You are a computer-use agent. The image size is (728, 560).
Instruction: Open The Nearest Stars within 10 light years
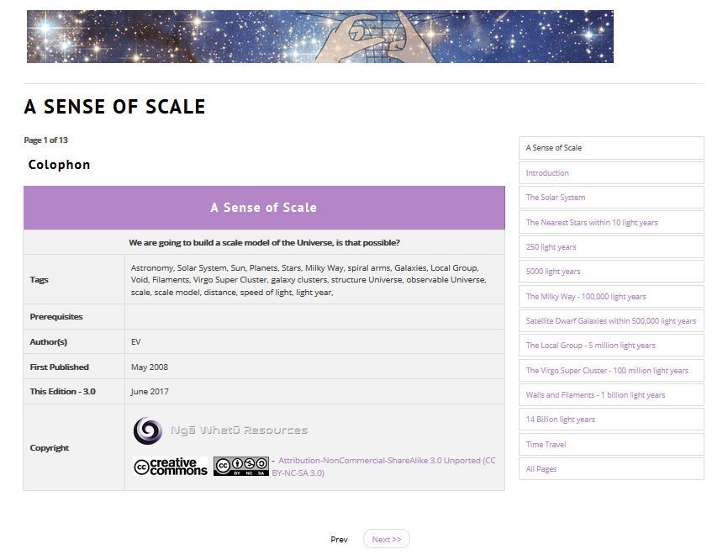pos(592,223)
